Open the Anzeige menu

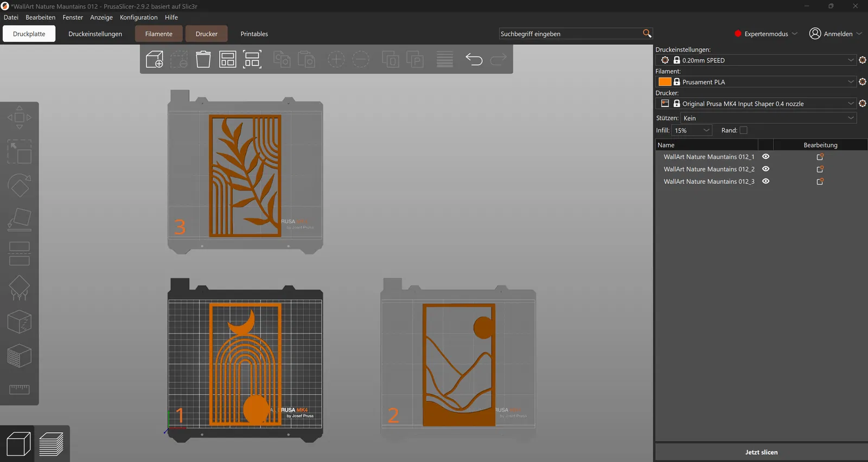coord(101,17)
